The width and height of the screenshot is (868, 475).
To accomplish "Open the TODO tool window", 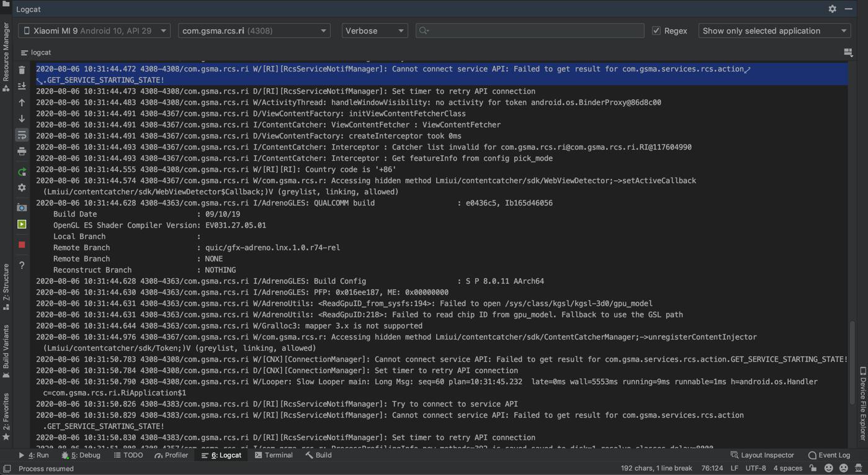I will pyautogui.click(x=128, y=455).
